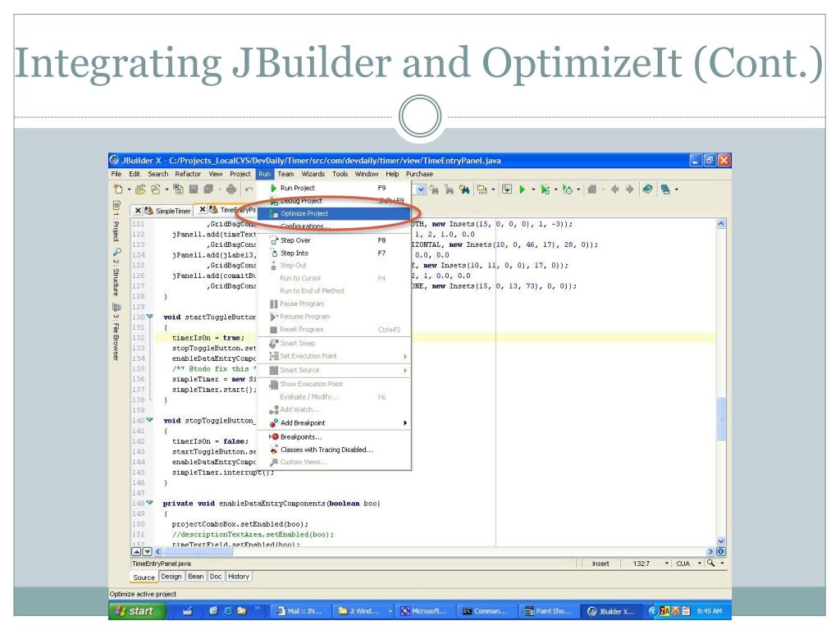The image size is (840, 630).
Task: Click the green Run Project toolbar arrow
Action: (x=522, y=189)
